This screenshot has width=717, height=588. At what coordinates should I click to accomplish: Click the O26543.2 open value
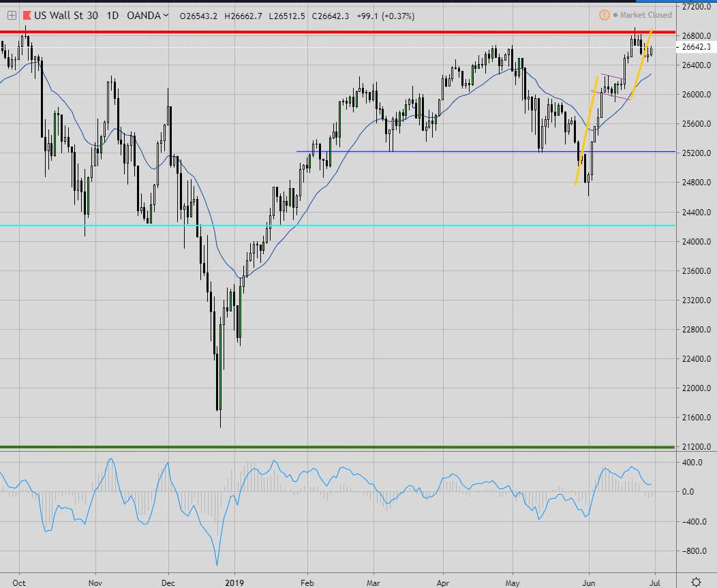pyautogui.click(x=198, y=16)
